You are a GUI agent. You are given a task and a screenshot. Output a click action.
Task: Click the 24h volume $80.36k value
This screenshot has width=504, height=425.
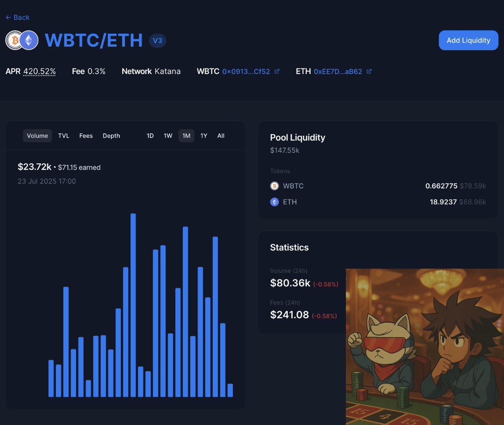290,283
